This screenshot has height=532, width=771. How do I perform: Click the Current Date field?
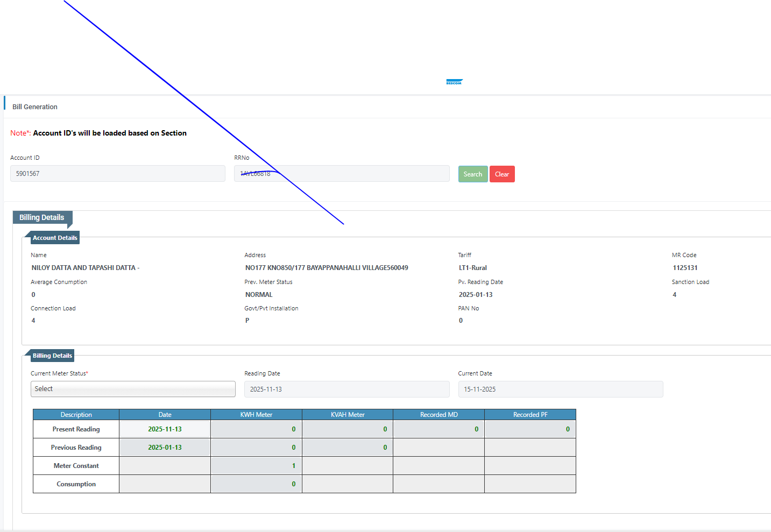tap(560, 389)
